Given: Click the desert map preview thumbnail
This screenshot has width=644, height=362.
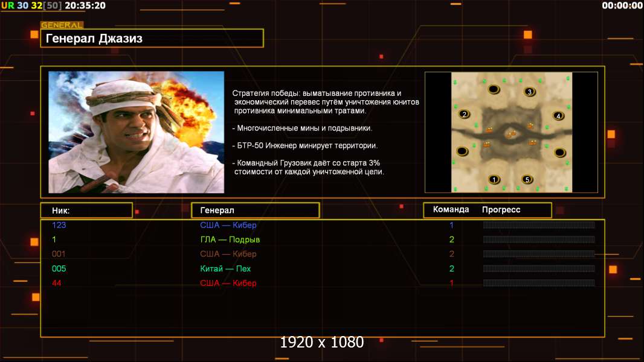Looking at the screenshot, I should (511, 132).
